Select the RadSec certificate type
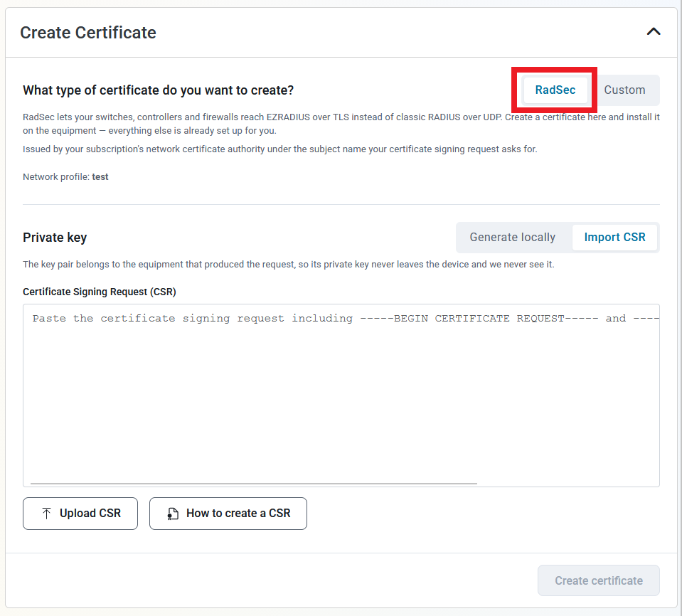This screenshot has width=682, height=616. 555,90
